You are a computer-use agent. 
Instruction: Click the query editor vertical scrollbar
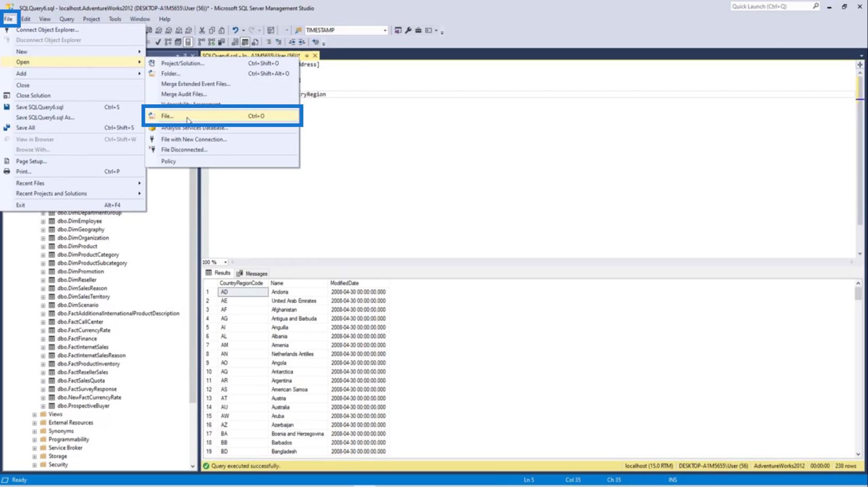click(x=860, y=163)
